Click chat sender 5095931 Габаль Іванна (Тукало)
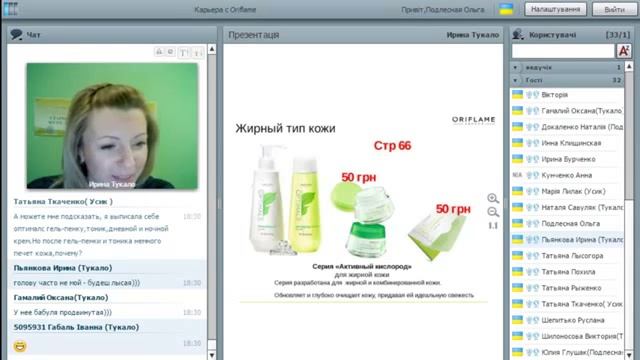The height and width of the screenshot is (360, 640). [76, 327]
